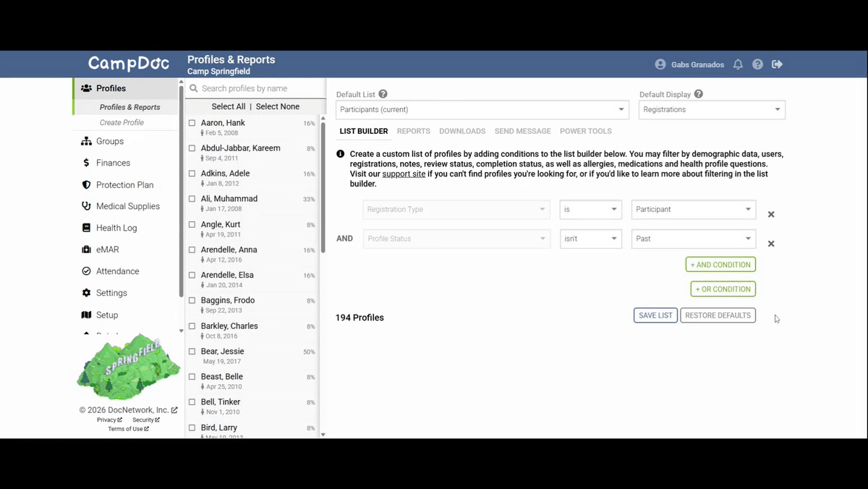Viewport: 868px width, 489px height.
Task: Switch to the DOWNLOADS tab
Action: [462, 131]
